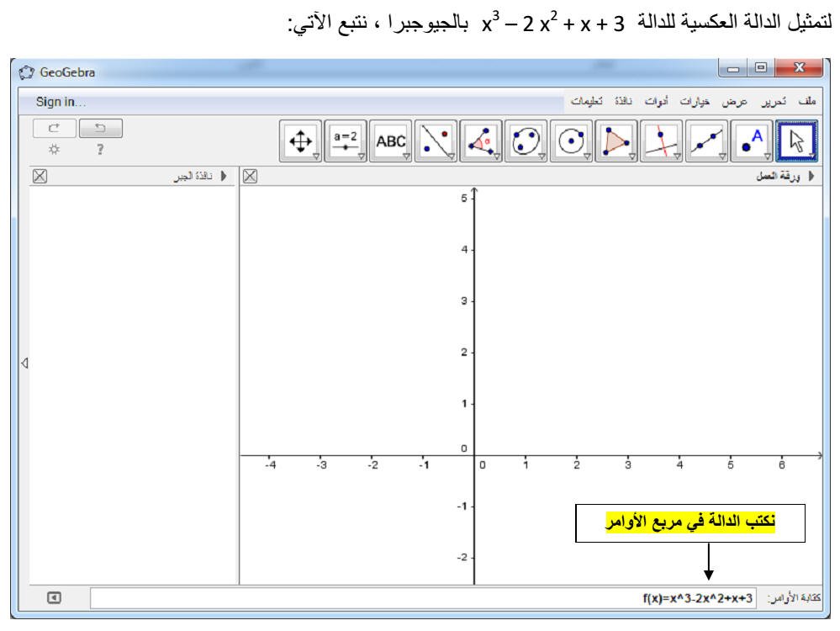This screenshot has height=631, width=840.
Task: Maximize the GeoGebra window
Action: tap(761, 68)
